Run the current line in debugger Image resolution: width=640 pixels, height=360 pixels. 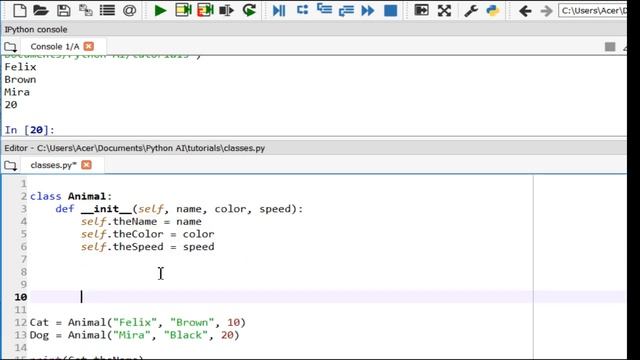coord(302,10)
